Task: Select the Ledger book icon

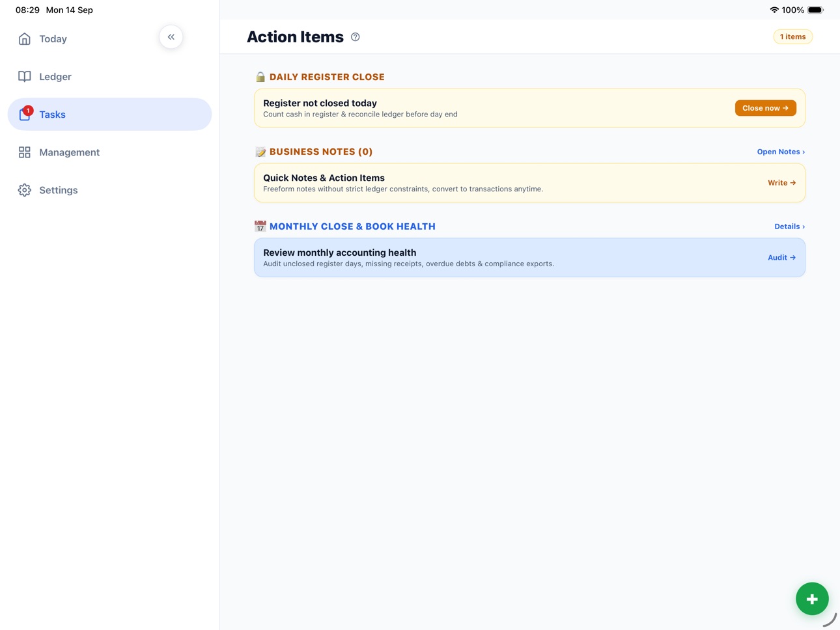Action: (25, 77)
